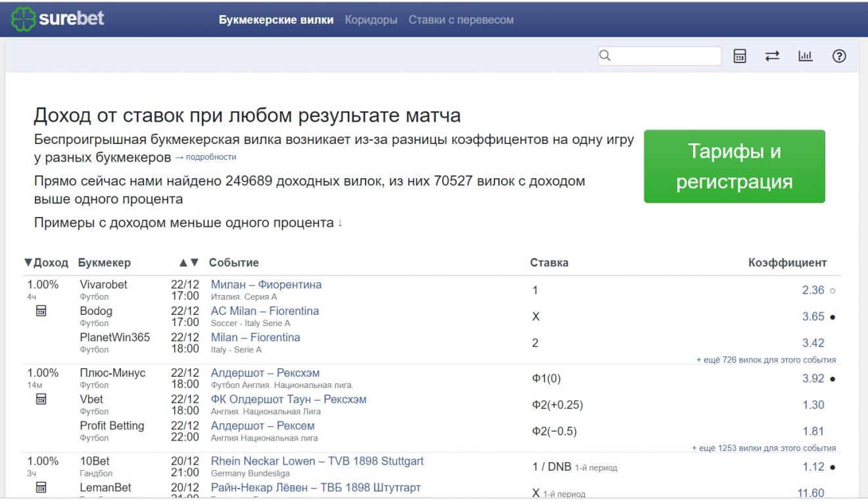Screen dimensions: 868x501
Task: Sort by Доход descending arrow
Action: pyautogui.click(x=28, y=263)
